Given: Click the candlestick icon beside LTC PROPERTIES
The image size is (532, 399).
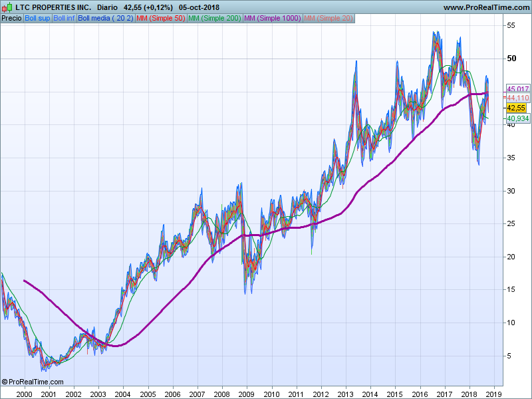Looking at the screenshot, I should coord(7,7).
